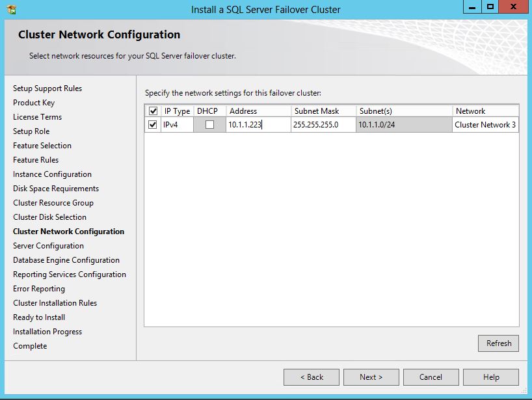The image size is (532, 400).
Task: Select Feature Rules step
Action: [x=36, y=160]
